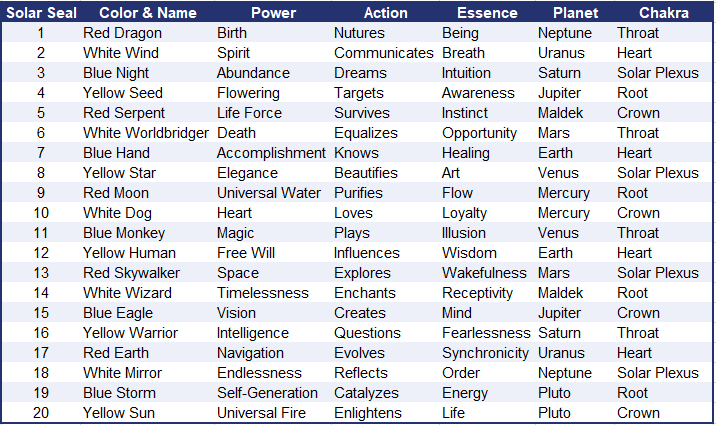This screenshot has width=716, height=425.
Task: Select the Blue Monkey cell
Action: click(x=124, y=233)
